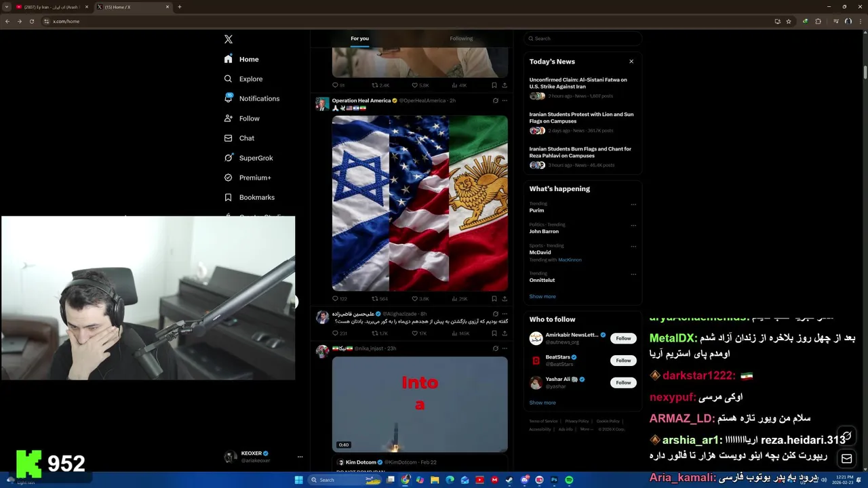Image resolution: width=868 pixels, height=488 pixels.
Task: Open more menu on @Alighazizade post
Action: pos(505,314)
